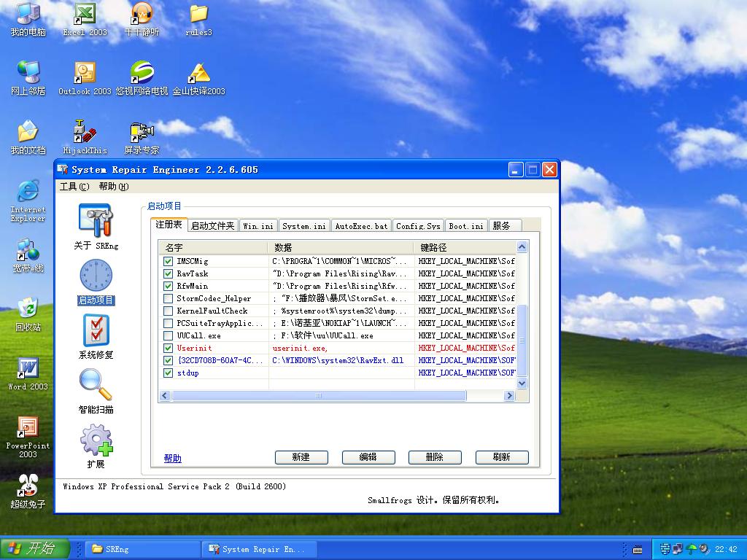Open the 关于 SREng sidebar icon
The width and height of the screenshot is (747, 560).
pyautogui.click(x=96, y=221)
